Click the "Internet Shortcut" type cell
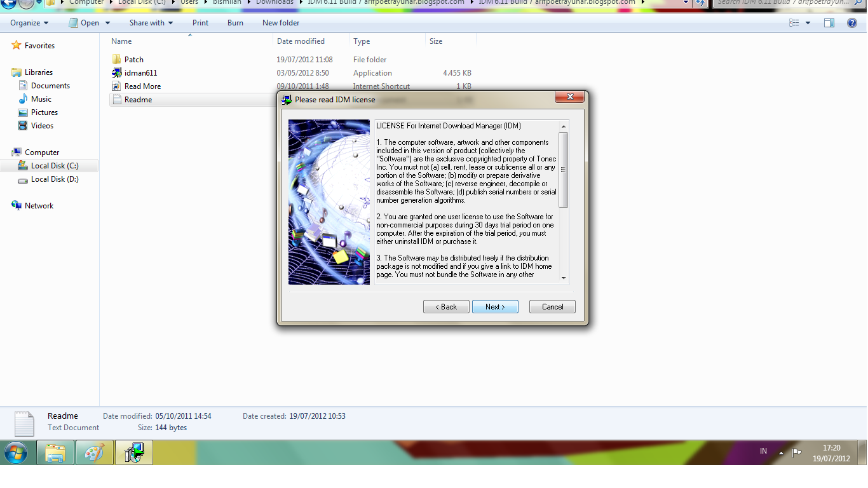868x488 pixels. (x=381, y=86)
